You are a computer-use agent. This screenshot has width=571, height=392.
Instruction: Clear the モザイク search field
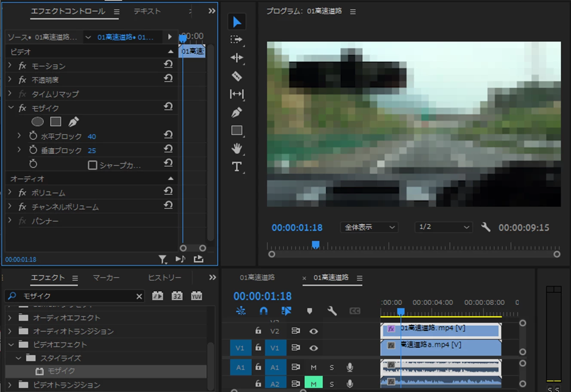tap(139, 296)
